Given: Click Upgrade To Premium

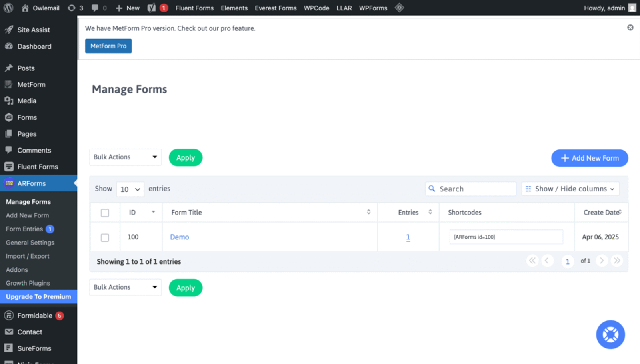Looking at the screenshot, I should pos(38,297).
